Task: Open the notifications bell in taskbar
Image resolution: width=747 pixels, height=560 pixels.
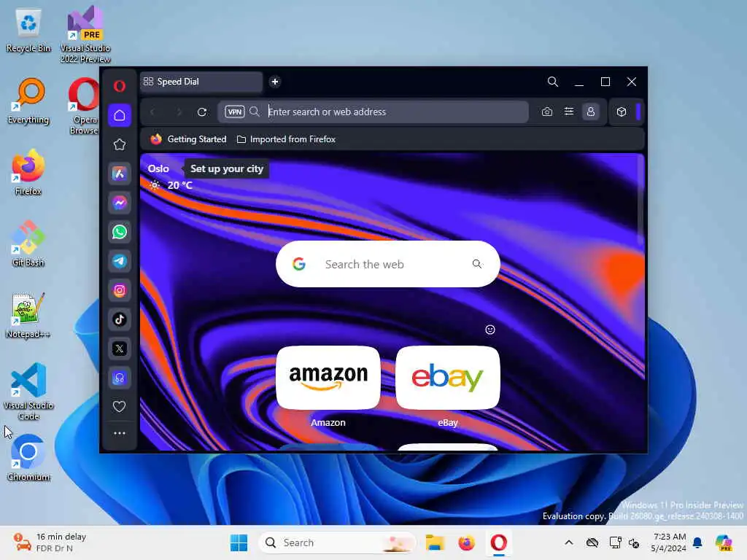Action: pyautogui.click(x=697, y=542)
